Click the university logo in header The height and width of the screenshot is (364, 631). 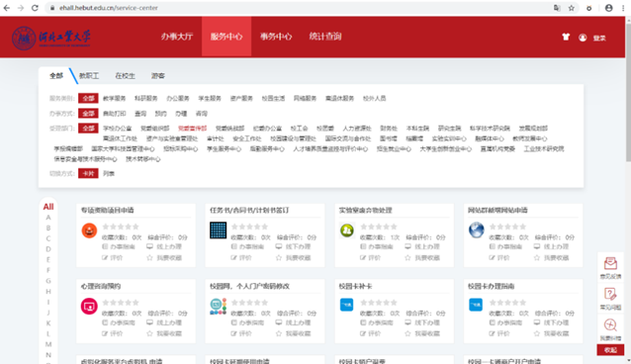(51, 39)
